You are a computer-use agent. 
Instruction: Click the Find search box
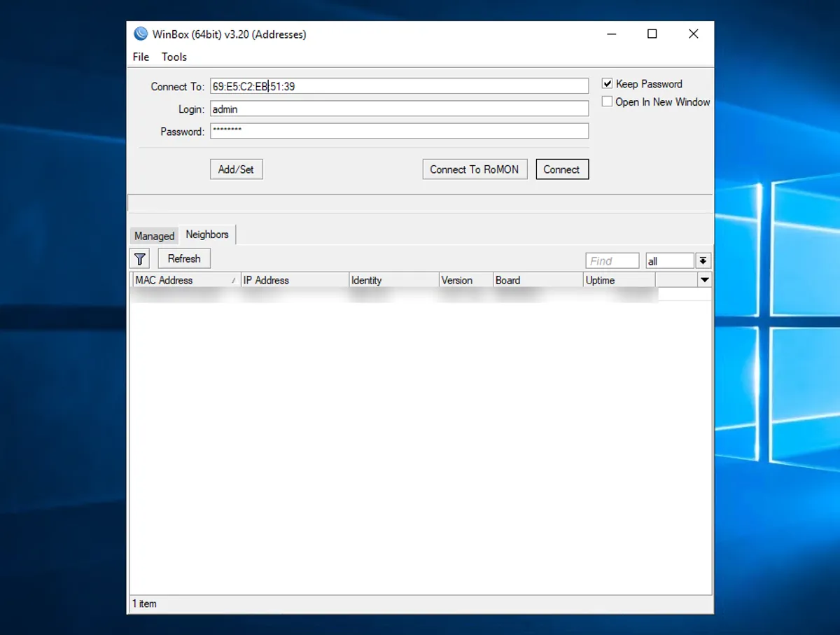612,260
